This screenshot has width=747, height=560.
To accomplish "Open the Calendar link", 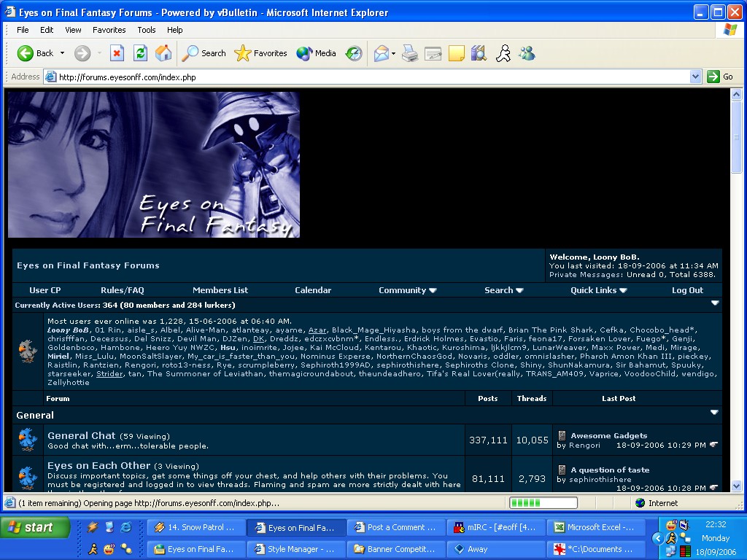I will coord(313,290).
